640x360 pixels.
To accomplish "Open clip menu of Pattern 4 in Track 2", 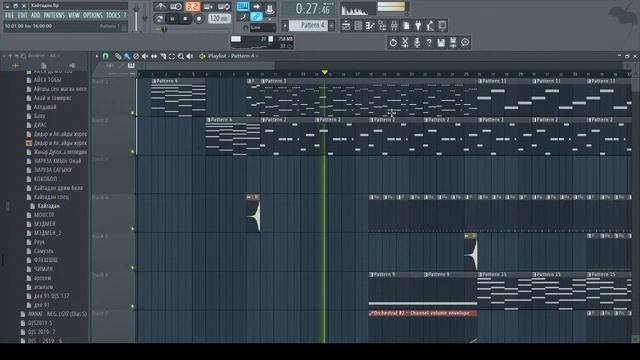I will (x=209, y=120).
